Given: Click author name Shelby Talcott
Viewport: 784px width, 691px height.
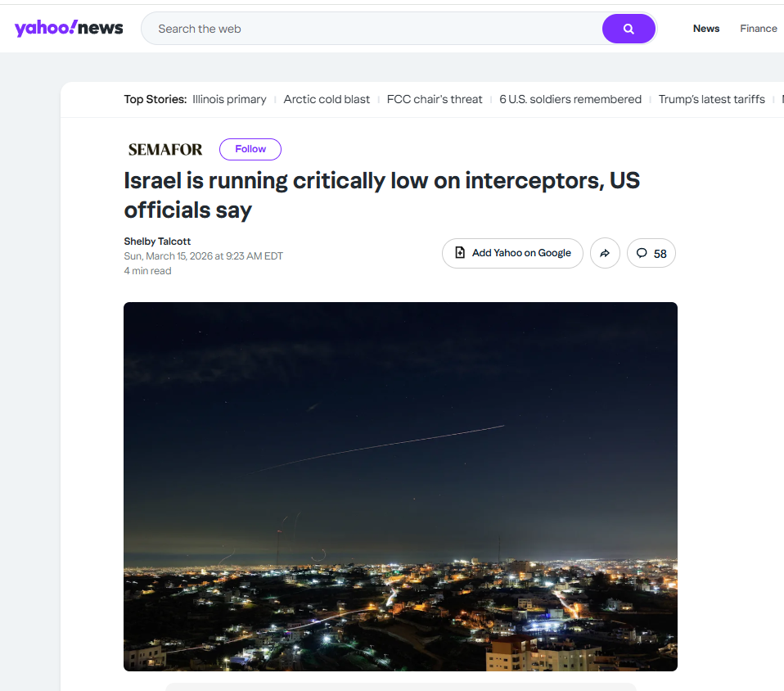Looking at the screenshot, I should tap(157, 242).
